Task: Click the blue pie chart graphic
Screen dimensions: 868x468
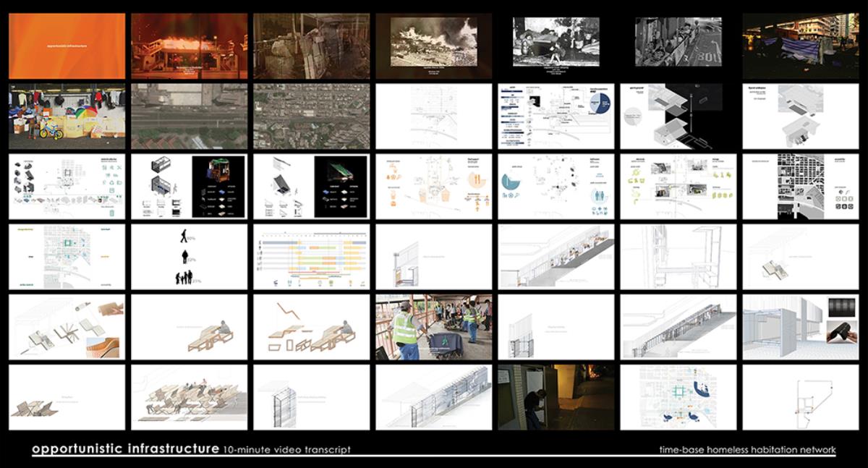Action: 597,108
